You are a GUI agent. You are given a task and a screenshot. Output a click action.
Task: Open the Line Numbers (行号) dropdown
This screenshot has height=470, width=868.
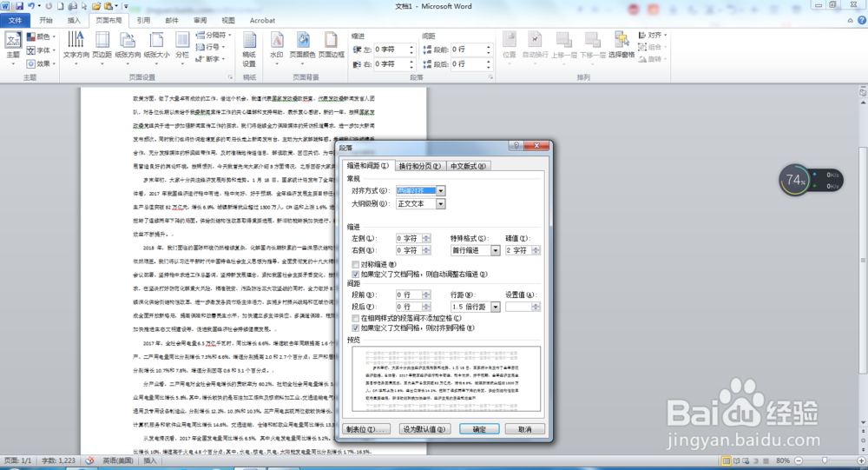coord(210,47)
